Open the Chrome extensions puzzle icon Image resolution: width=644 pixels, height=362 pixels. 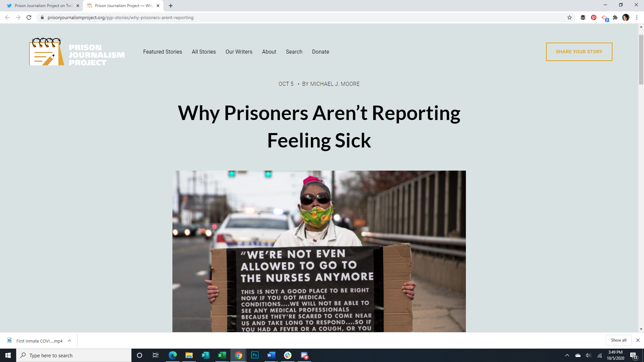(x=615, y=17)
